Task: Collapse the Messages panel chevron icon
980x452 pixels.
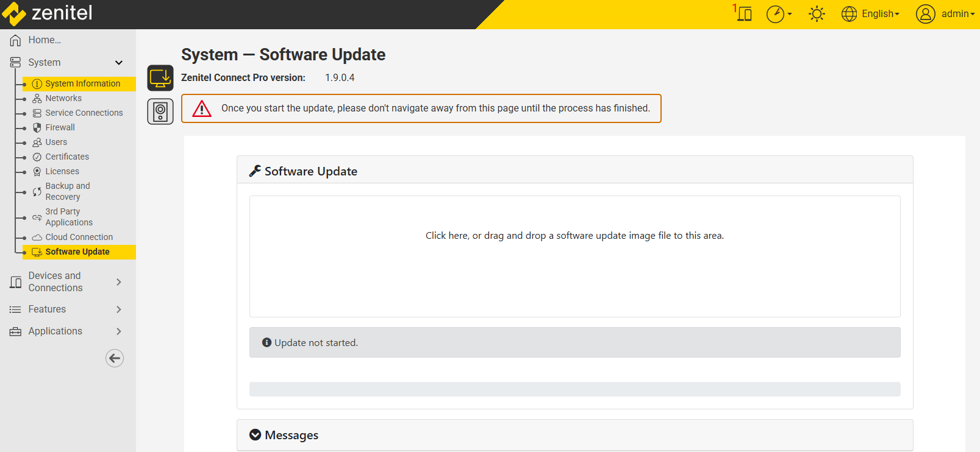Action: pyautogui.click(x=256, y=435)
